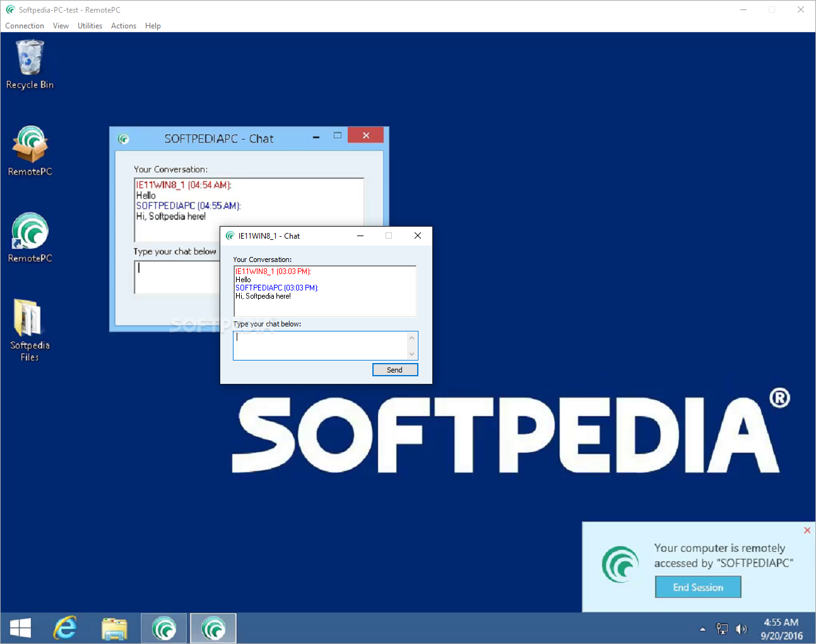Image resolution: width=816 pixels, height=644 pixels.
Task: Dismiss the remote access notification
Action: (x=807, y=530)
